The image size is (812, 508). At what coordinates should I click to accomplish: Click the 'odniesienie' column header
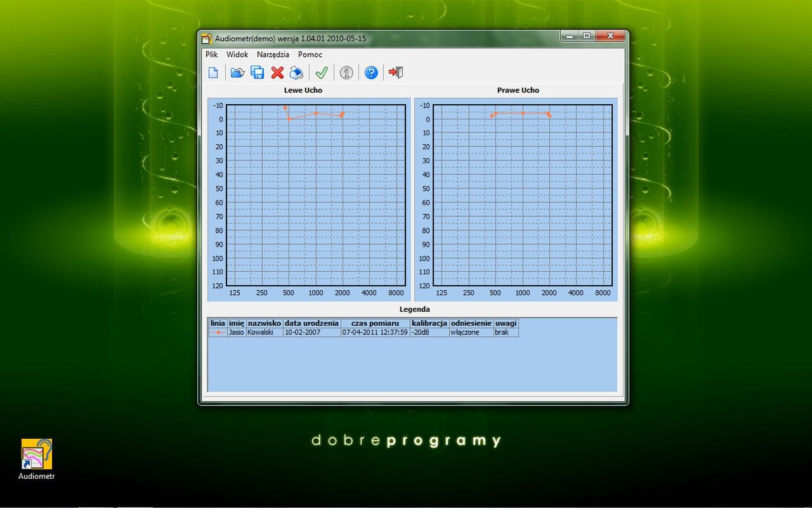[471, 323]
